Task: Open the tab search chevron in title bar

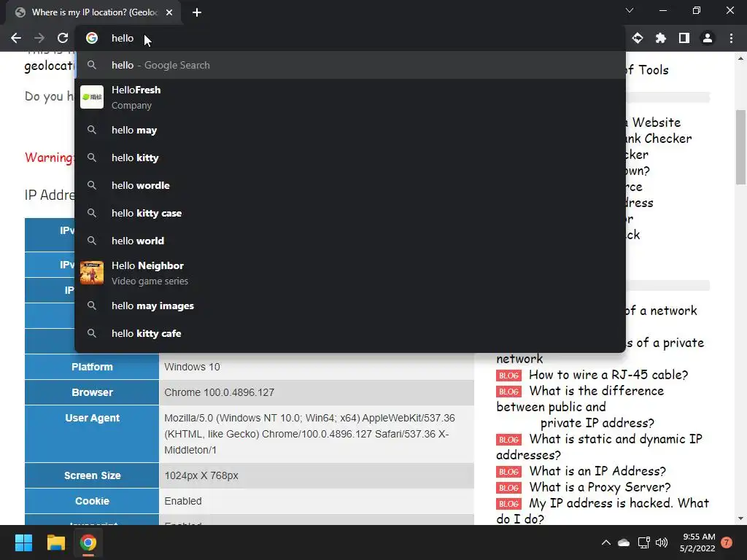Action: 630,10
